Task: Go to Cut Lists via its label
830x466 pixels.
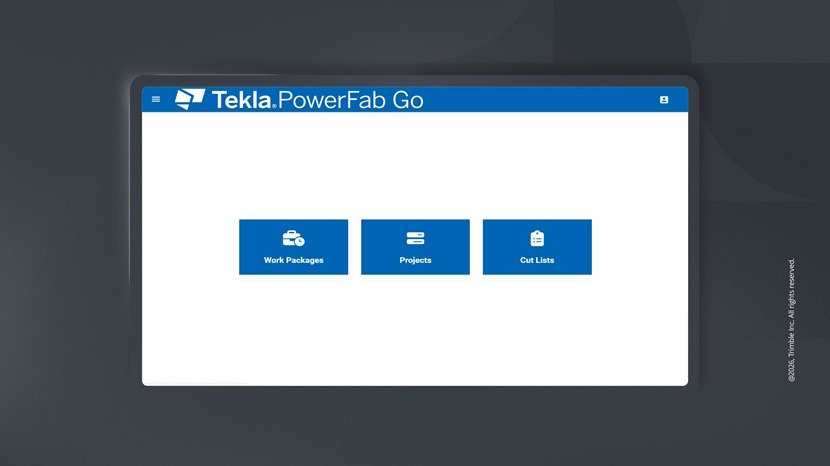Action: [537, 260]
